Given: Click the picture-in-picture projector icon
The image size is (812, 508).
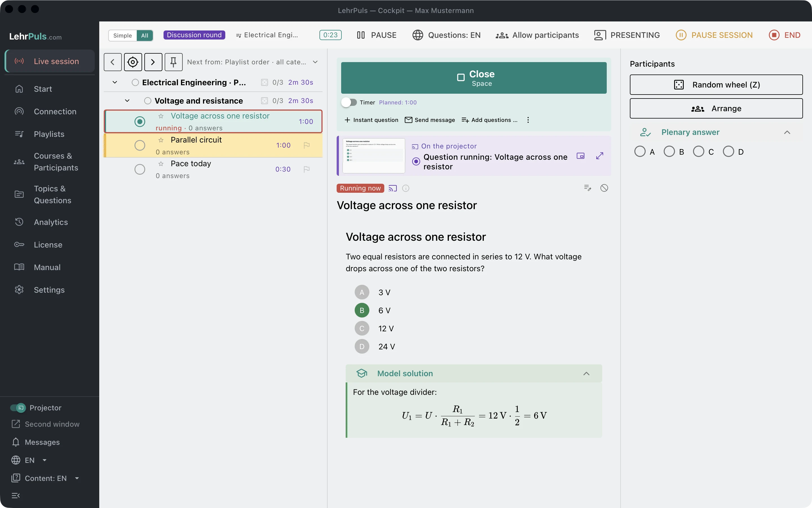Looking at the screenshot, I should 581,156.
